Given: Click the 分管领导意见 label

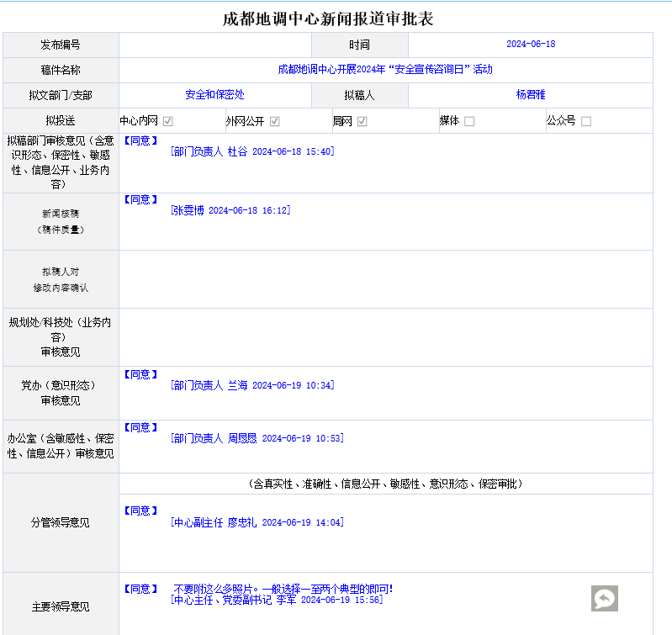Looking at the screenshot, I should coord(61,523).
